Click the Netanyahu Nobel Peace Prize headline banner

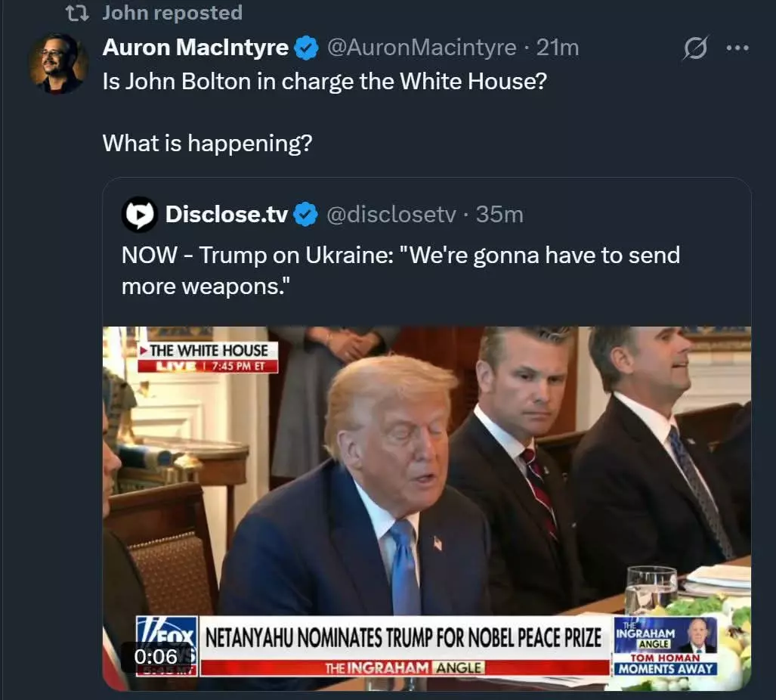[x=403, y=637]
